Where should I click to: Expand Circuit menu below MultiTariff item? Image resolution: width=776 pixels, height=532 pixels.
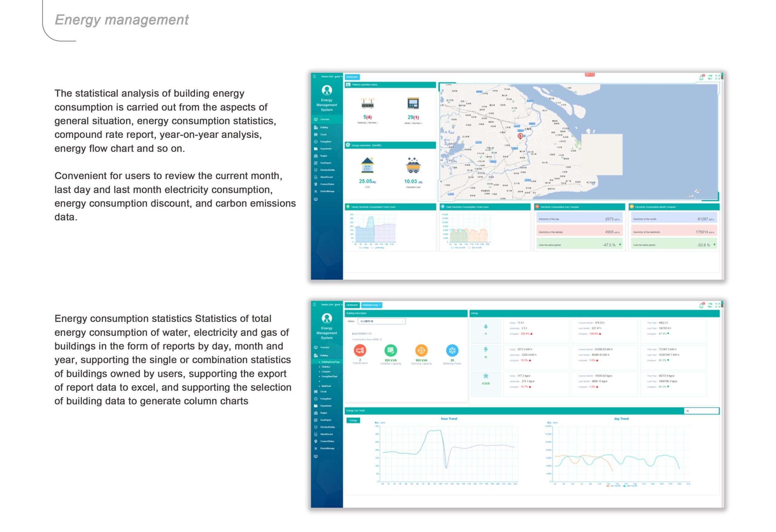pos(323,392)
